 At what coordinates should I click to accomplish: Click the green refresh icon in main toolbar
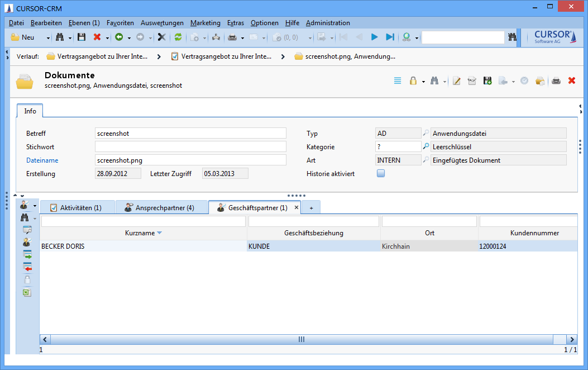pos(178,37)
